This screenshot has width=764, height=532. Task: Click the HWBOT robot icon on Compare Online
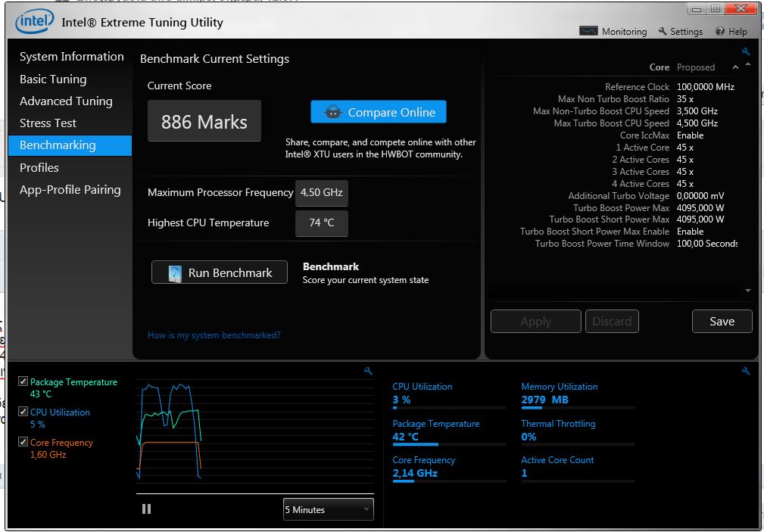(x=333, y=113)
